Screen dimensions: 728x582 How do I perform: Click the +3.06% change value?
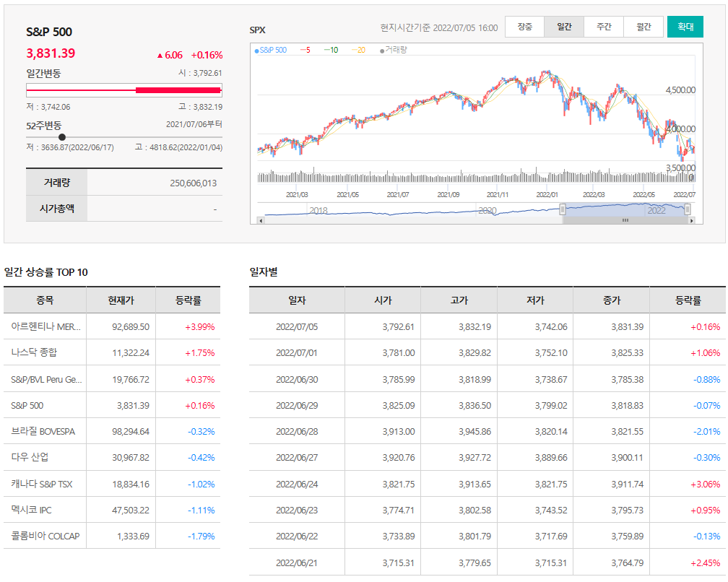coord(705,484)
